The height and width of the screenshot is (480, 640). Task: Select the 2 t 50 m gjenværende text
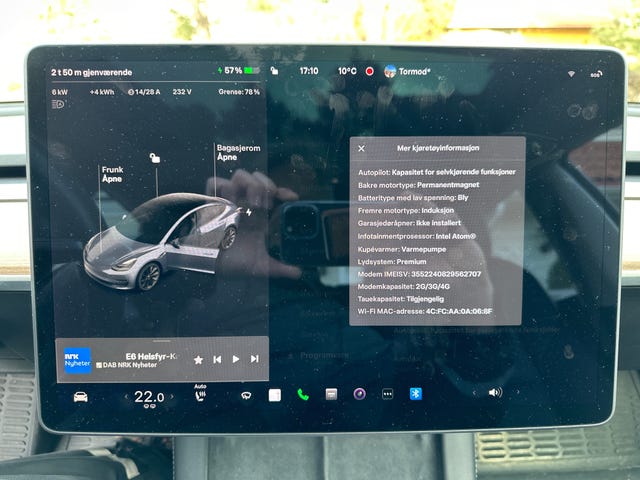point(91,72)
